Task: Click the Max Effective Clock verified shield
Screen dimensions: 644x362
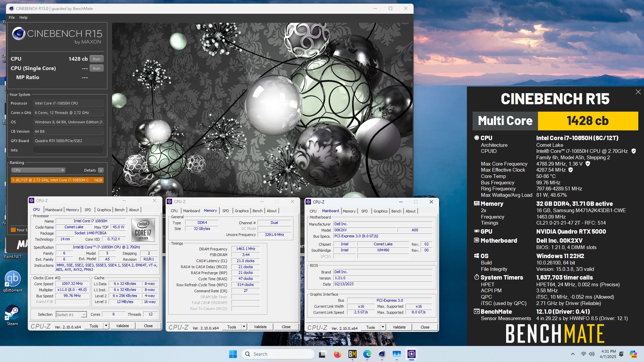Action: [x=571, y=170]
